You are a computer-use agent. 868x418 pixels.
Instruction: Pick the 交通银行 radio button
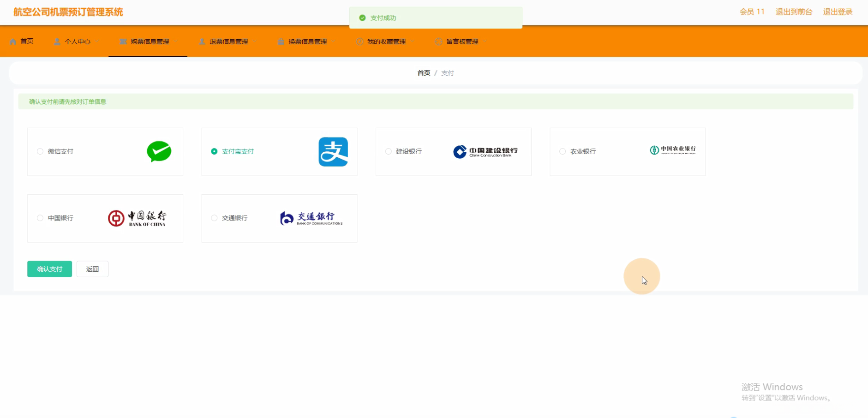pyautogui.click(x=214, y=218)
